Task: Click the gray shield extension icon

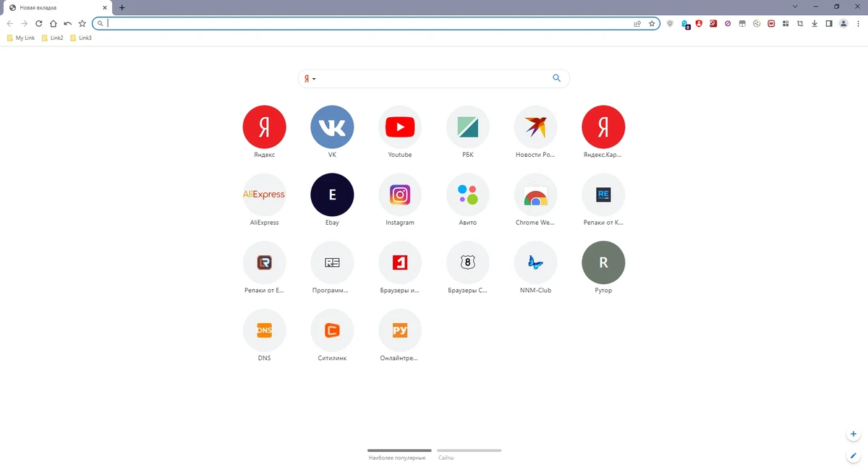Action: (670, 23)
